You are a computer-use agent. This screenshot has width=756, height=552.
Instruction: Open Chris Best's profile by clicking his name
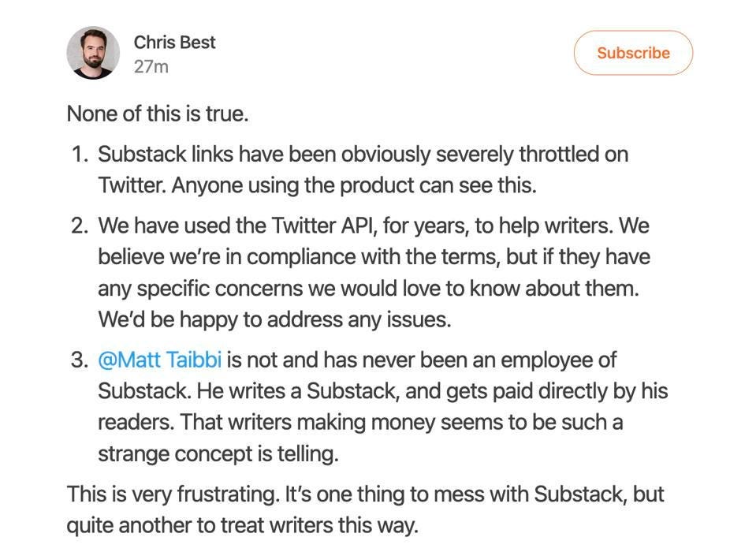174,41
